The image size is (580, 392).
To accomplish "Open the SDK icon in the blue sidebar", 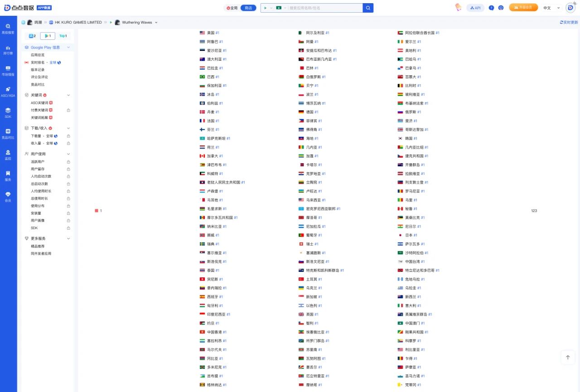I will point(8,112).
